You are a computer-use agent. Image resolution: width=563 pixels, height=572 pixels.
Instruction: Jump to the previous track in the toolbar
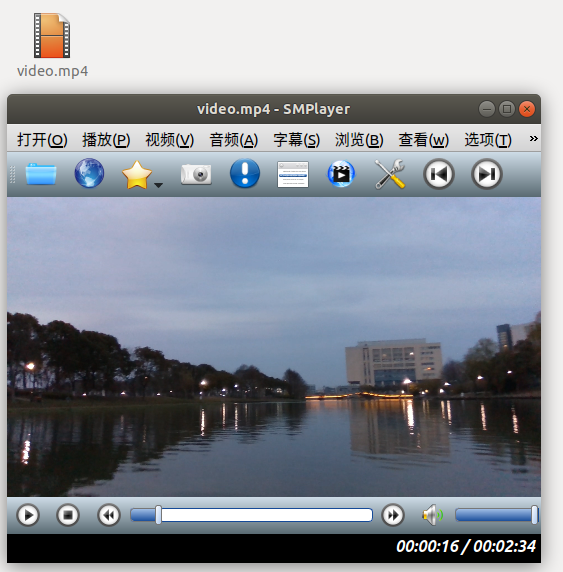(x=439, y=174)
